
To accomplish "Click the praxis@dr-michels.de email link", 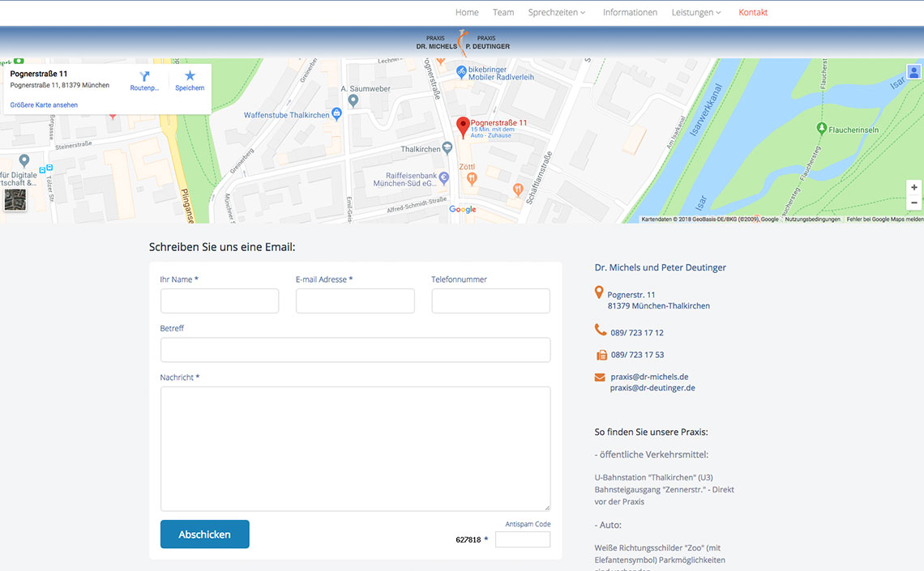I will [649, 377].
